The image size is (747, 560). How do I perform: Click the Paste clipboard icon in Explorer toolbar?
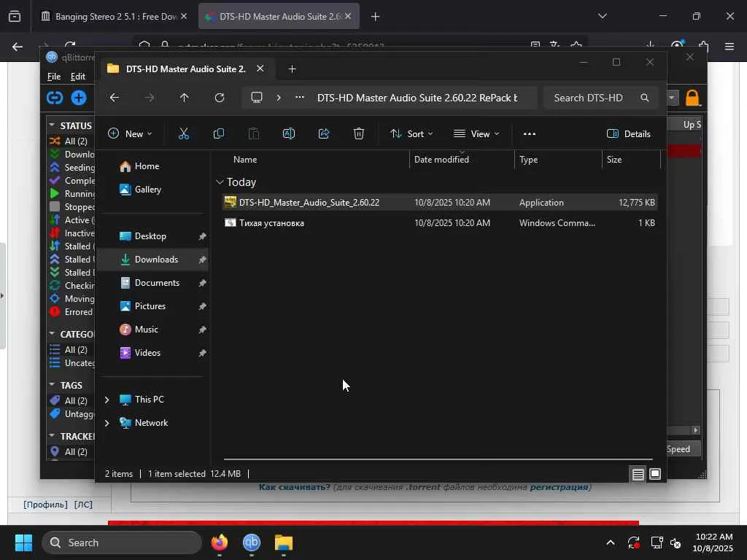click(254, 134)
